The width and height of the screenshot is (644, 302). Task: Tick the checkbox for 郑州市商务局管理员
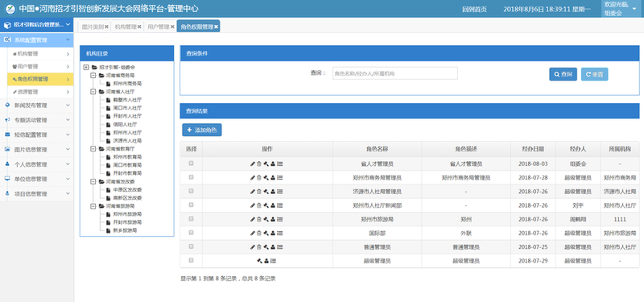(191, 177)
